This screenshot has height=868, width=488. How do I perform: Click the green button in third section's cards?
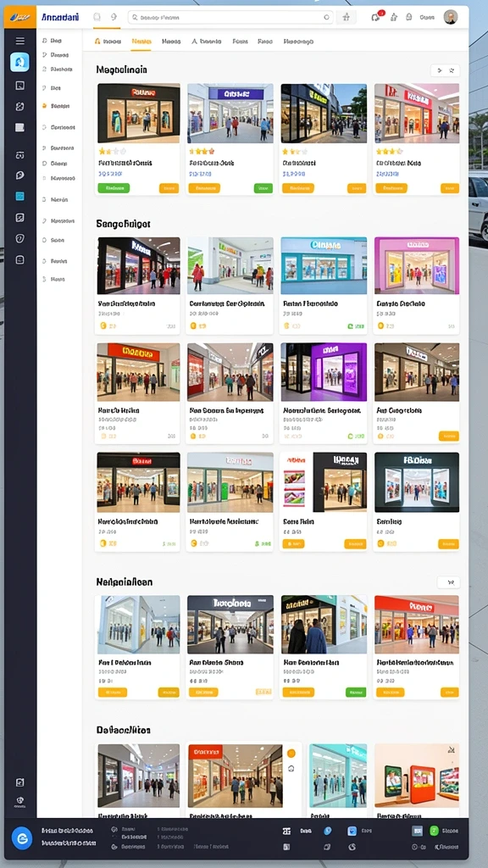point(355,692)
